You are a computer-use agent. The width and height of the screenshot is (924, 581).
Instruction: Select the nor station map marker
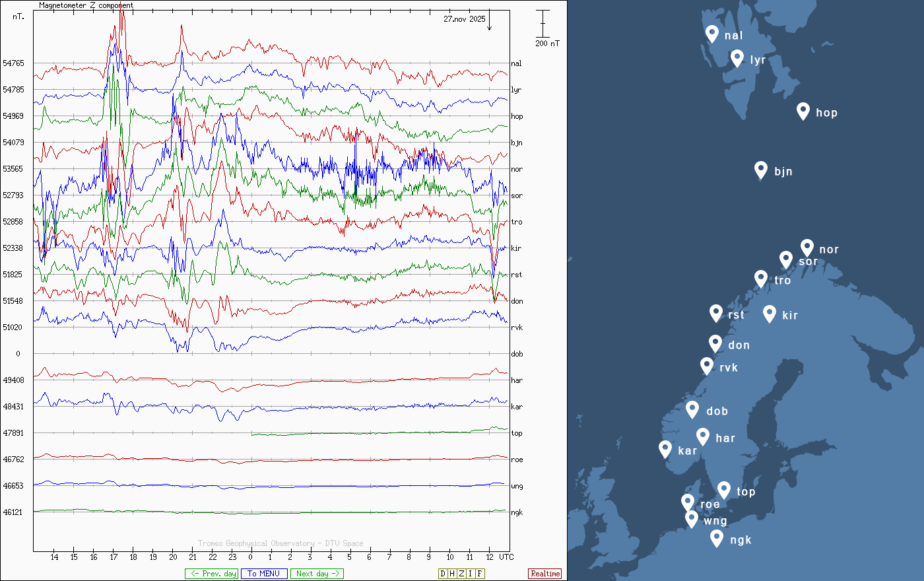[x=807, y=248]
